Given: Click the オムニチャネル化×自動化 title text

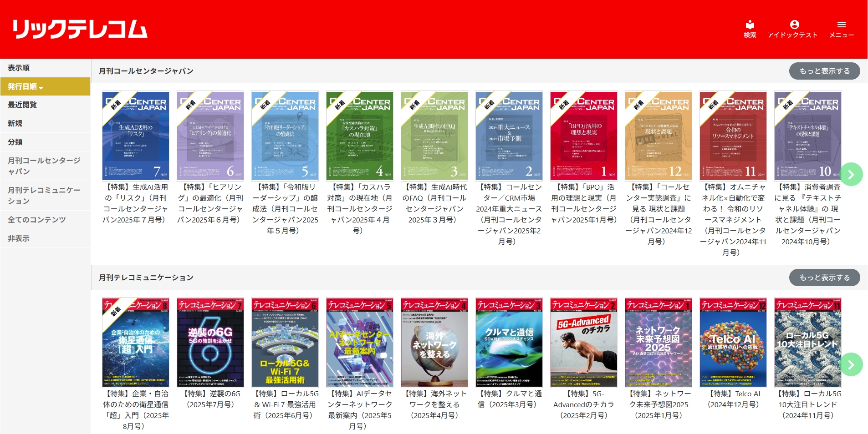Looking at the screenshot, I should (733, 220).
